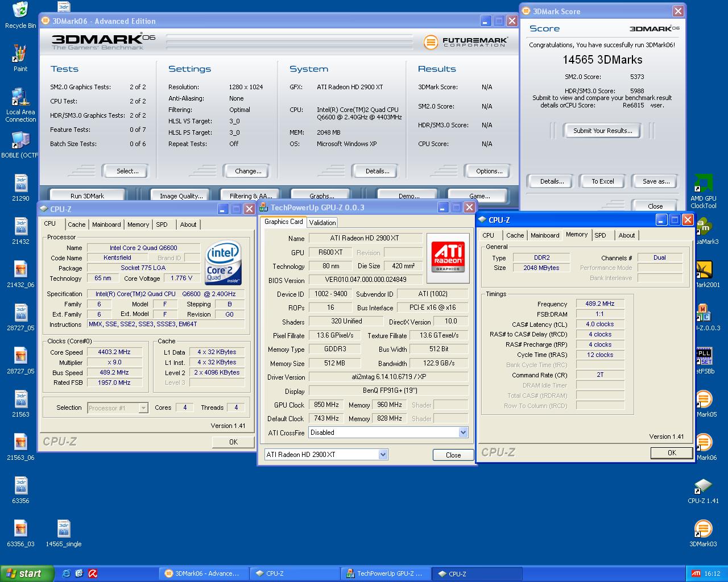Screen dimensions: 728x582
Task: Open AMD GPU ClockTool shortcut
Action: tap(704, 192)
